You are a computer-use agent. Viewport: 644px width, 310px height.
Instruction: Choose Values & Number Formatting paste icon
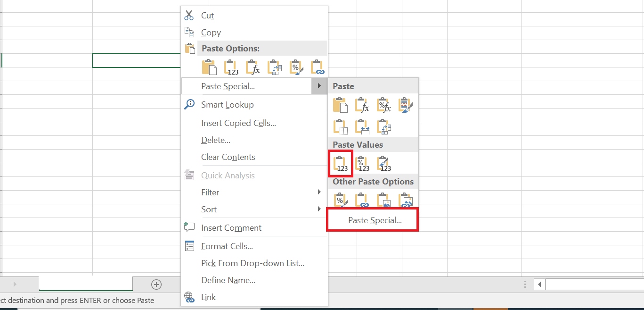pos(362,163)
